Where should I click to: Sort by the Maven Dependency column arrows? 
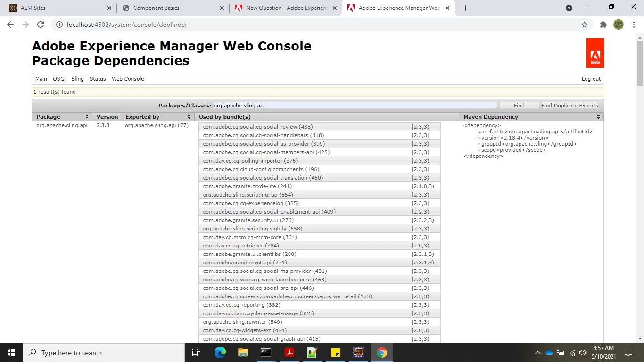598,117
